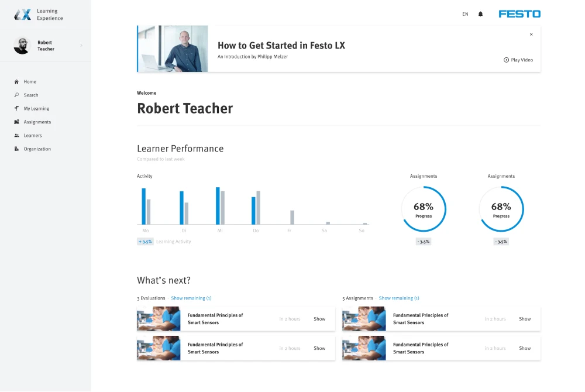This screenshot has height=392, width=585.
Task: Open the EN language selector
Action: point(465,14)
